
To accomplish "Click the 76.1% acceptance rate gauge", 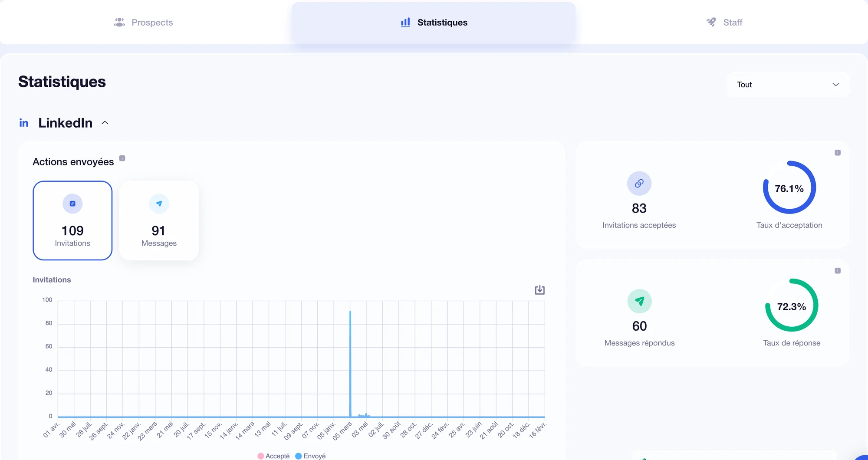I will point(789,187).
